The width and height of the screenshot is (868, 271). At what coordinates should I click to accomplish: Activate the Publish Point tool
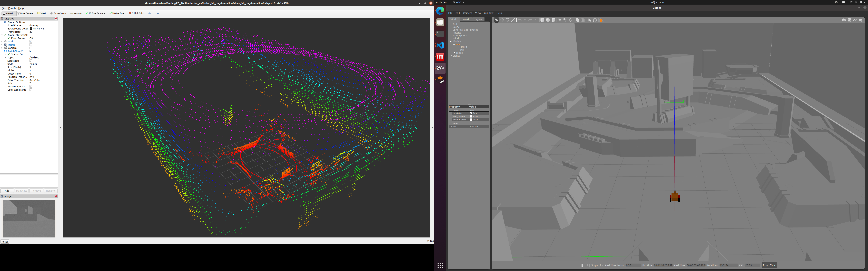pos(136,14)
